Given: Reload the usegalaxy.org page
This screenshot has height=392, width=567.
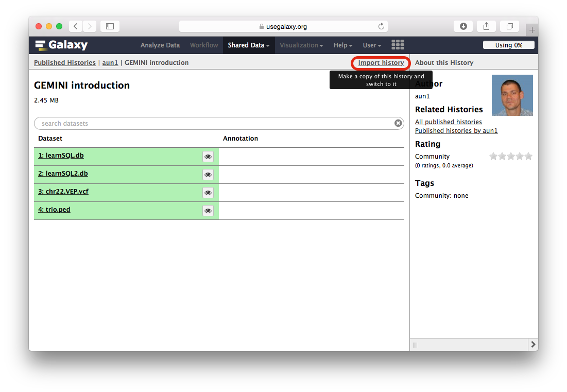Looking at the screenshot, I should click(x=381, y=26).
